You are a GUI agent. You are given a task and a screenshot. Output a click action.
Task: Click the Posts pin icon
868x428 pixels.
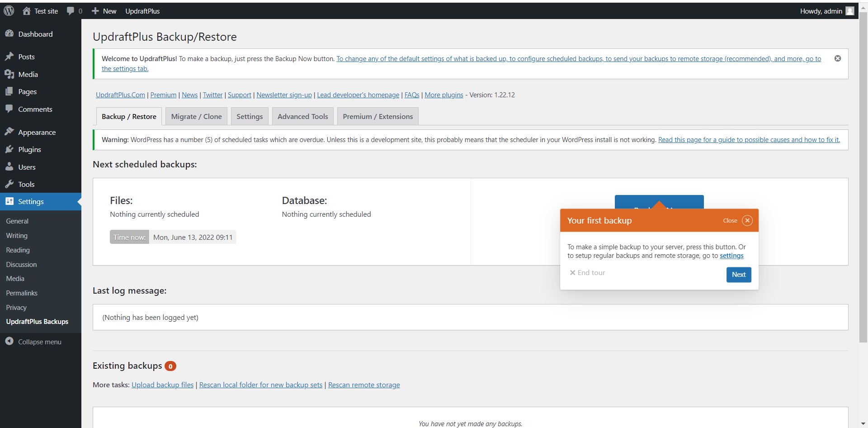tap(9, 57)
